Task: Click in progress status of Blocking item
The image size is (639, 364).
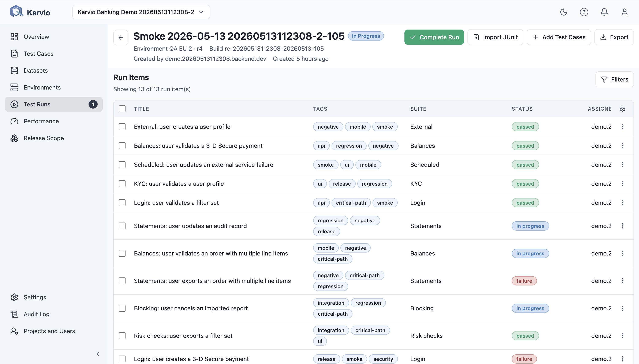Action: tap(530, 308)
